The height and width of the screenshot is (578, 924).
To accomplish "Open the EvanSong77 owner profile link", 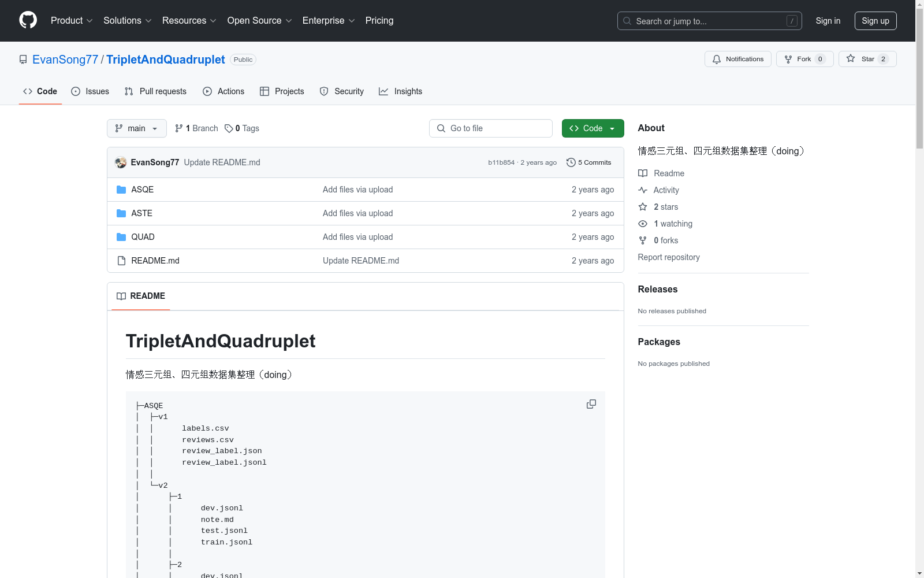I will (65, 60).
